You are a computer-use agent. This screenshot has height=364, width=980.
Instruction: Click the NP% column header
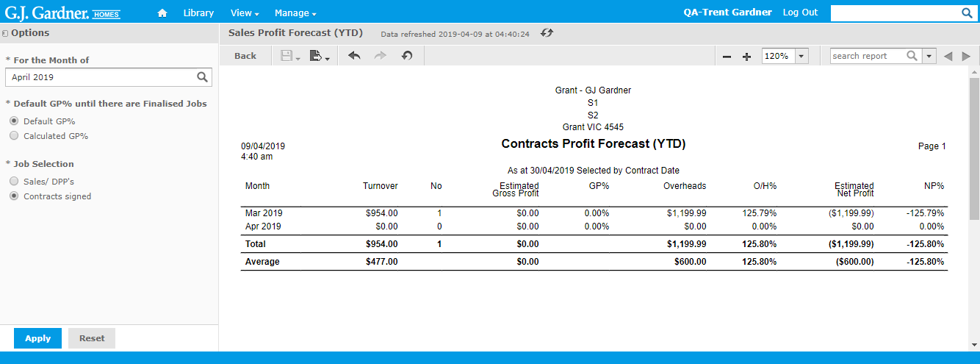click(x=934, y=186)
